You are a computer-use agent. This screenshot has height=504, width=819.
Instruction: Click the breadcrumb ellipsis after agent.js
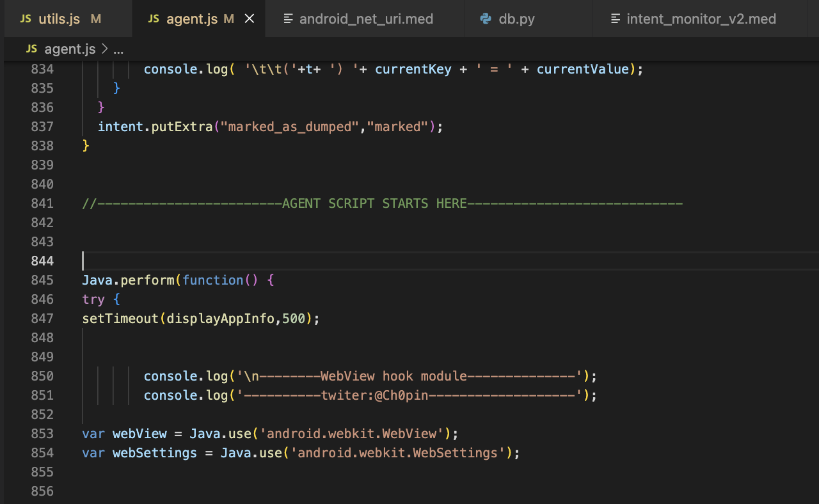[118, 49]
